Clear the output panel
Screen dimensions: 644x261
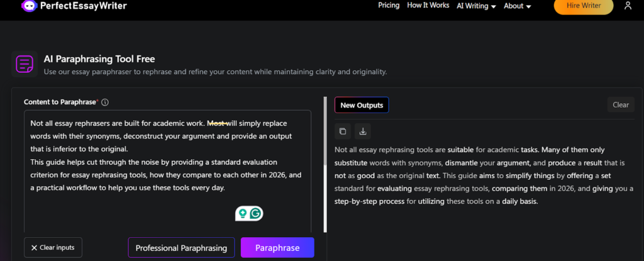coord(621,105)
